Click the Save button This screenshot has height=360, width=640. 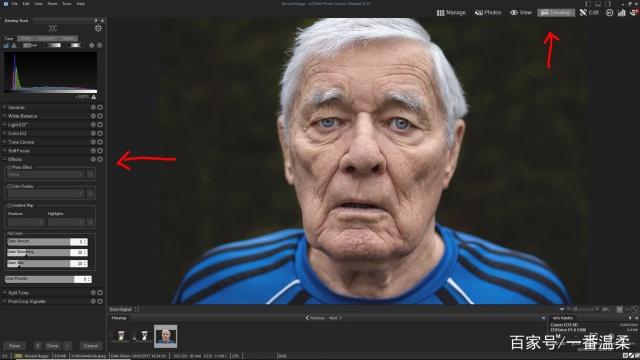click(x=15, y=346)
